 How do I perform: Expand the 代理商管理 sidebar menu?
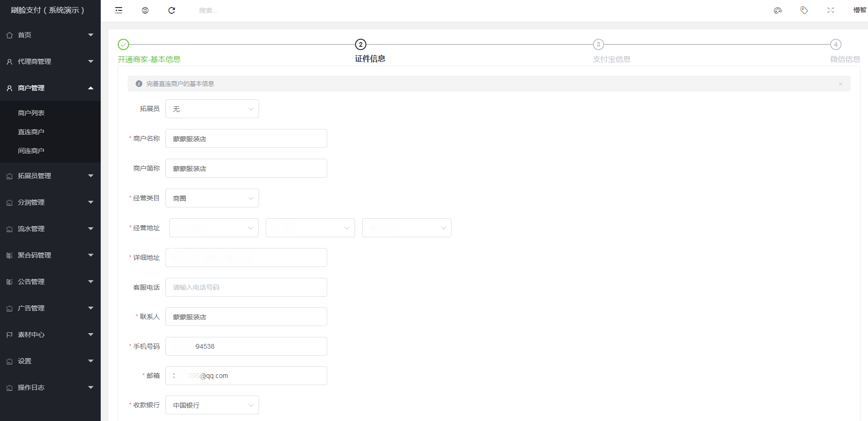[x=50, y=61]
